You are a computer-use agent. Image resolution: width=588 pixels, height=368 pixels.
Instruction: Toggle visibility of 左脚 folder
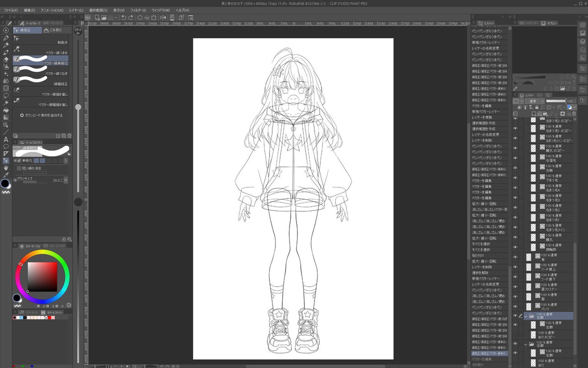point(515,316)
